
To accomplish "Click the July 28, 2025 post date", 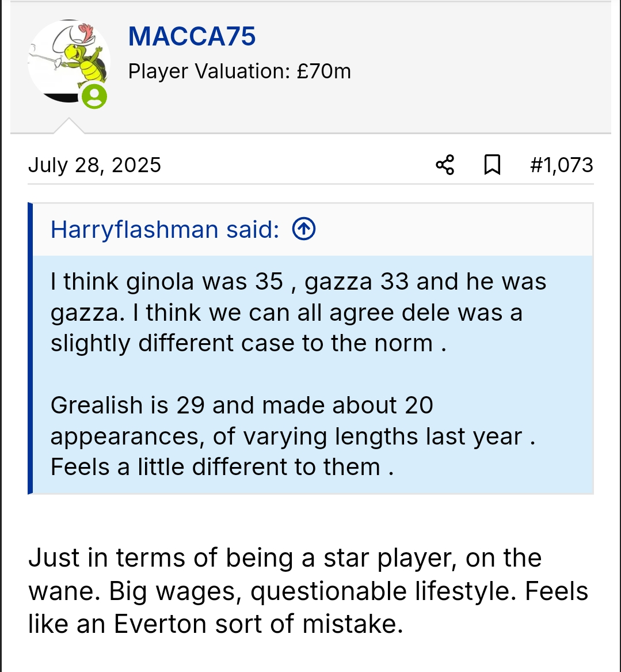I will (94, 165).
